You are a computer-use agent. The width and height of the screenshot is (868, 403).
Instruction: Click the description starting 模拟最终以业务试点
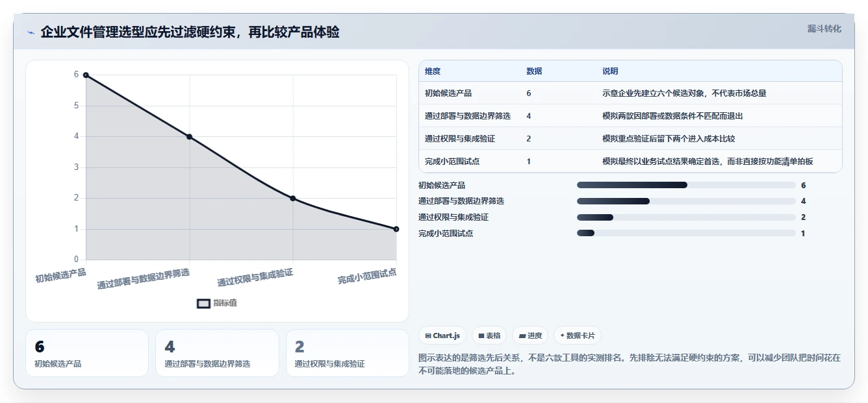pos(708,162)
